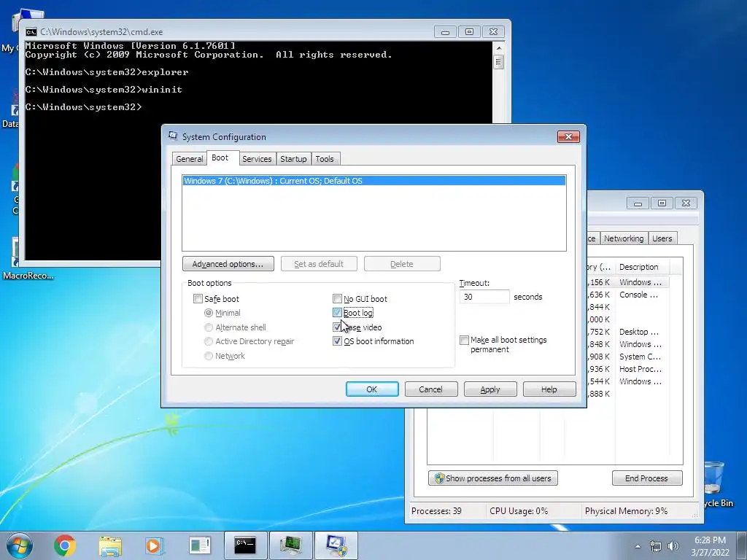Click the Advanced options button
The width and height of the screenshot is (747, 560).
[x=228, y=264]
